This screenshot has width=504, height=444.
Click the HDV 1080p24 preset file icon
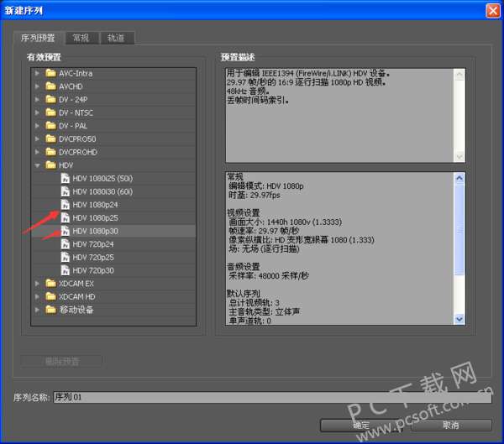click(66, 205)
